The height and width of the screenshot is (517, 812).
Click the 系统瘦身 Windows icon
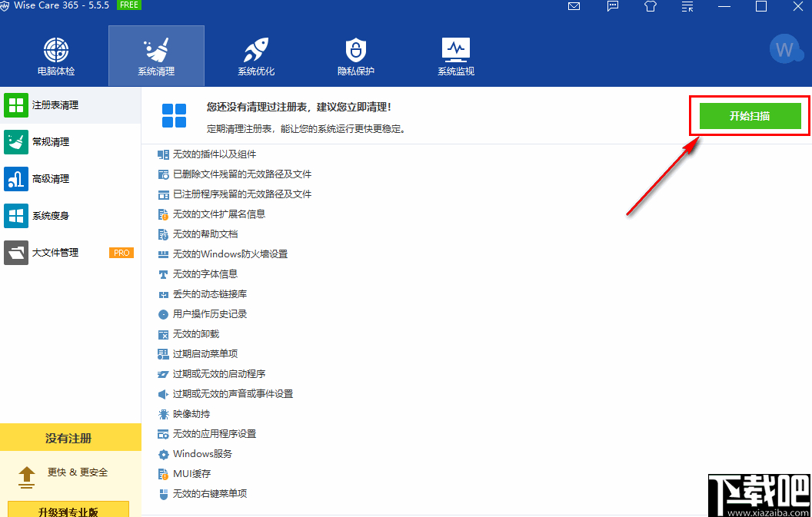(x=16, y=215)
